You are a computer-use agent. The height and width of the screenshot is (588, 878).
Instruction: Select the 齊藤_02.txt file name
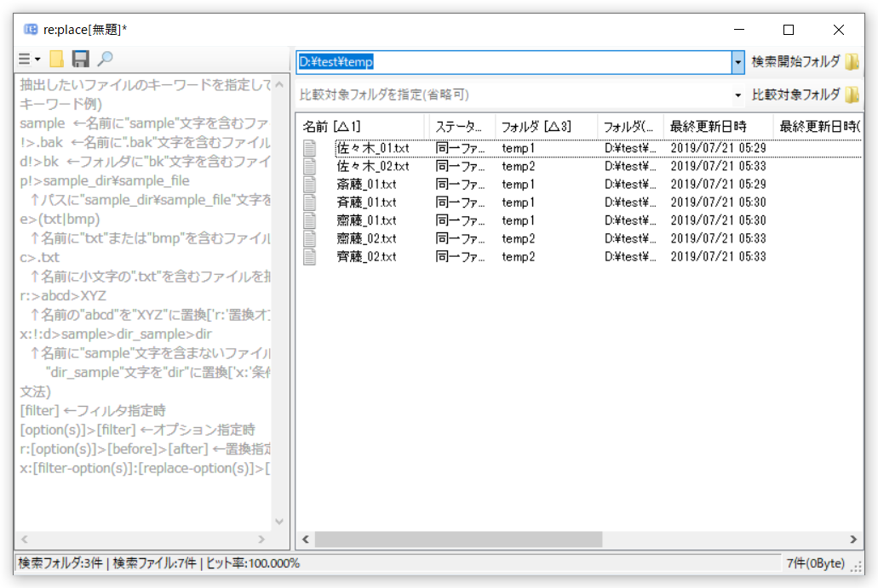pyautogui.click(x=366, y=256)
